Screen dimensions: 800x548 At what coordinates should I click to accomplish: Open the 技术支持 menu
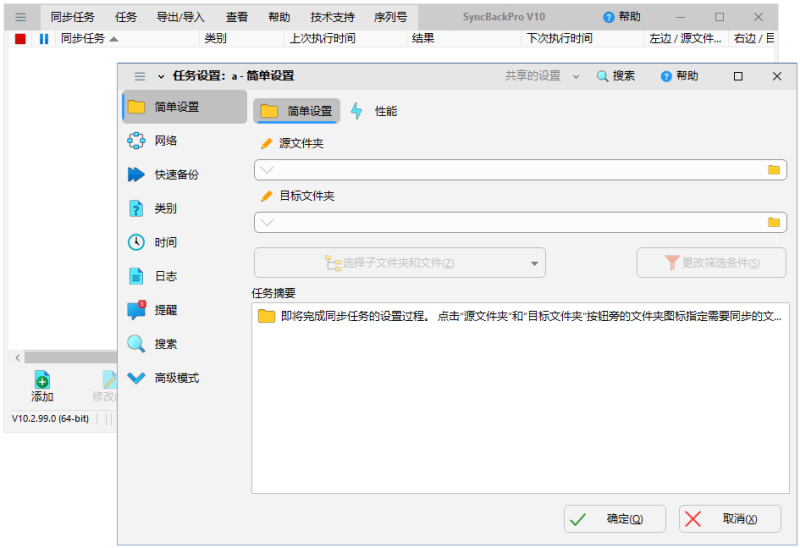click(333, 17)
